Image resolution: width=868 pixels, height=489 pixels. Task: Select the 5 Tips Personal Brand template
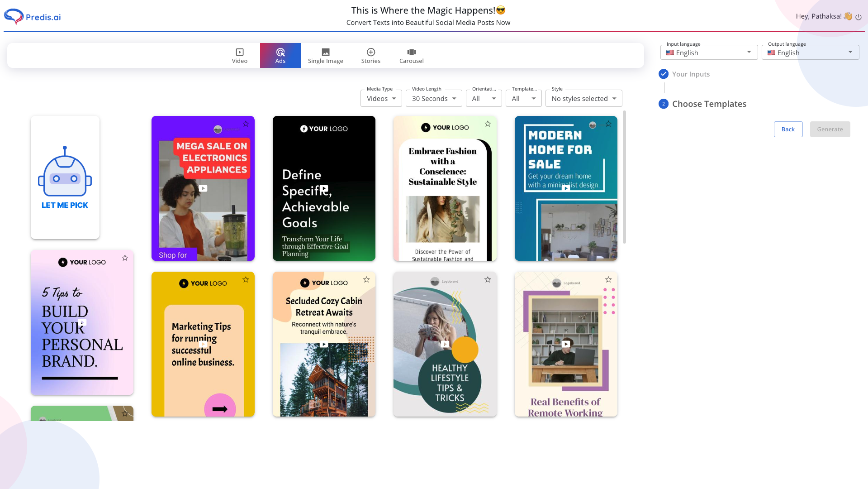(82, 322)
